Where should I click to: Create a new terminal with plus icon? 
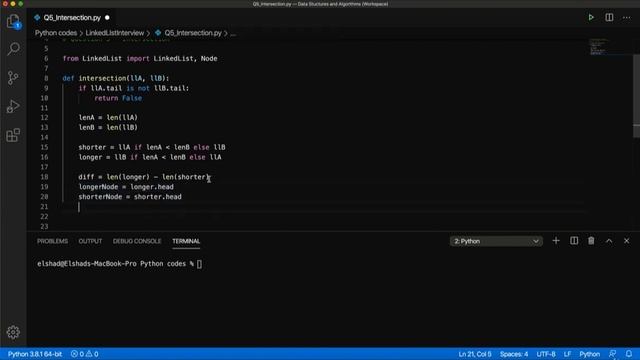tap(556, 241)
